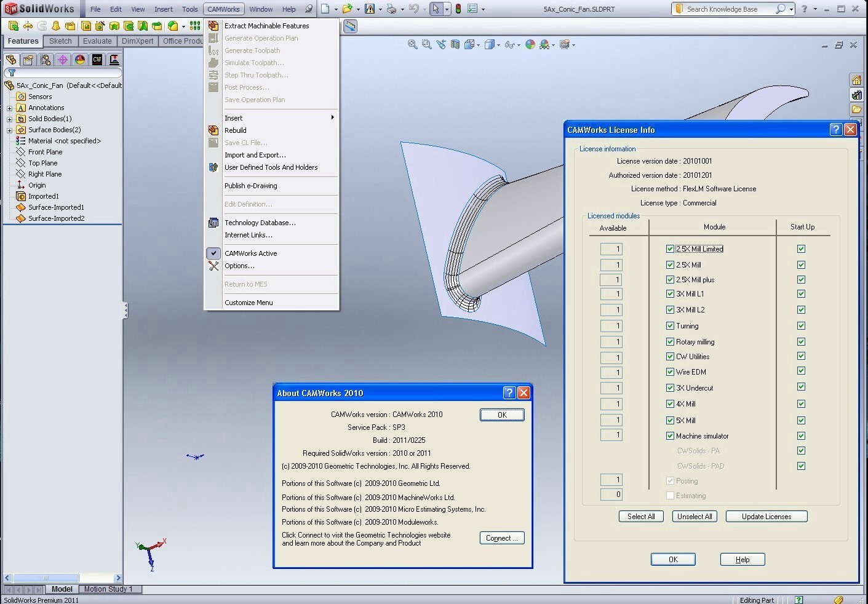The image size is (868, 604).
Task: Click Connect in About CAMWorks dialog
Action: (x=502, y=538)
